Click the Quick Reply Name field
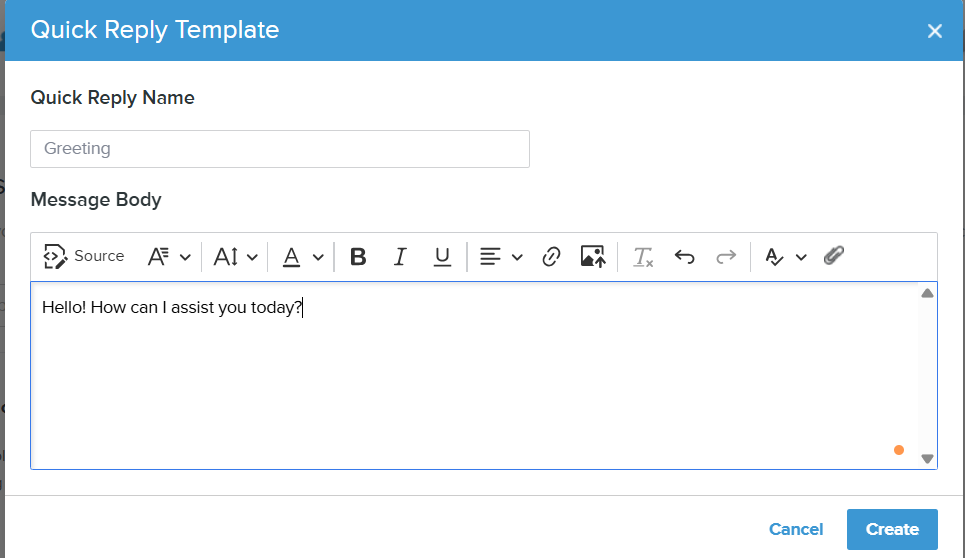965x558 pixels. tap(280, 148)
